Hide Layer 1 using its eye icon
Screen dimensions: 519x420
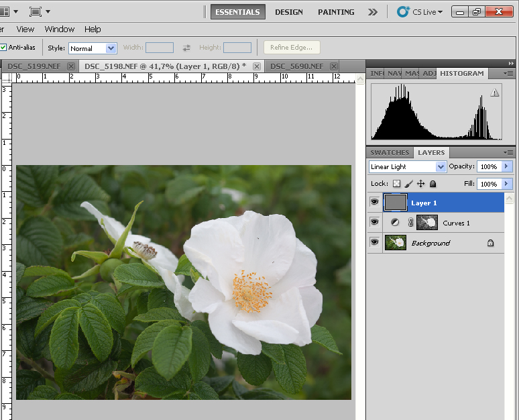(x=374, y=203)
